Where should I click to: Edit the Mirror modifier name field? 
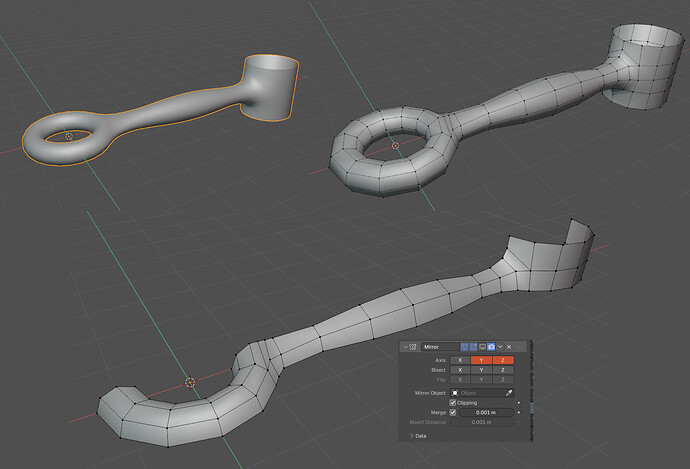click(x=440, y=347)
